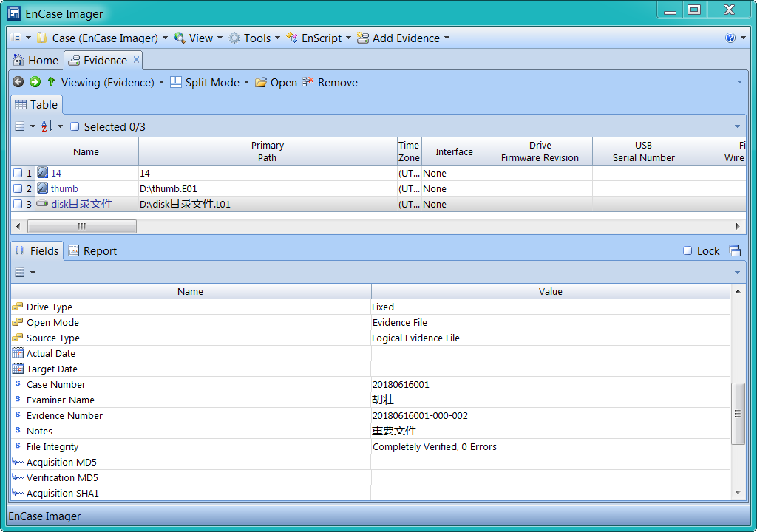Open dropdown arrow beside the help icon

click(743, 38)
